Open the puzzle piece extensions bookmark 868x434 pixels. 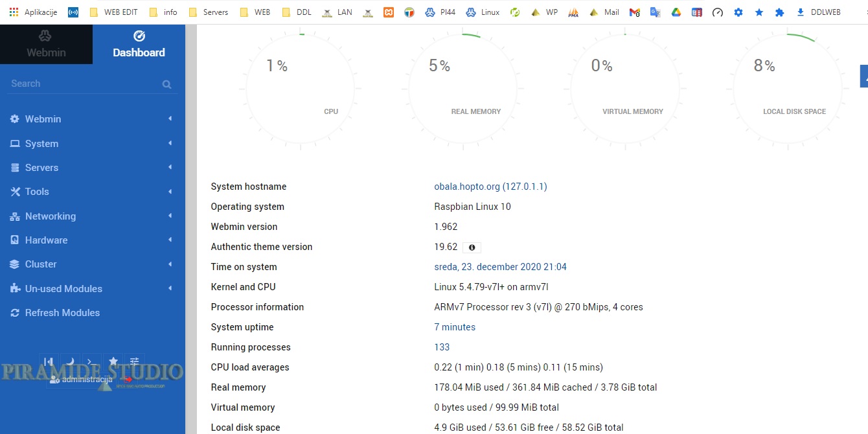tap(780, 12)
